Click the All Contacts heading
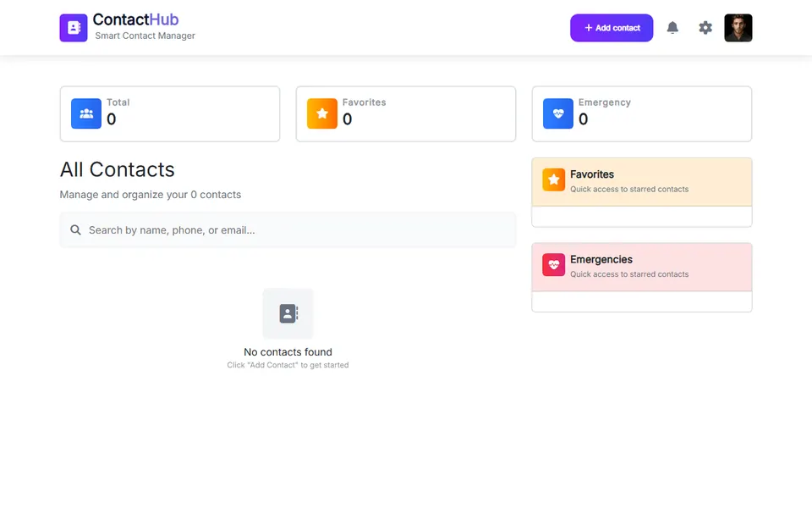Viewport: 812px width, 508px height. coord(117,169)
